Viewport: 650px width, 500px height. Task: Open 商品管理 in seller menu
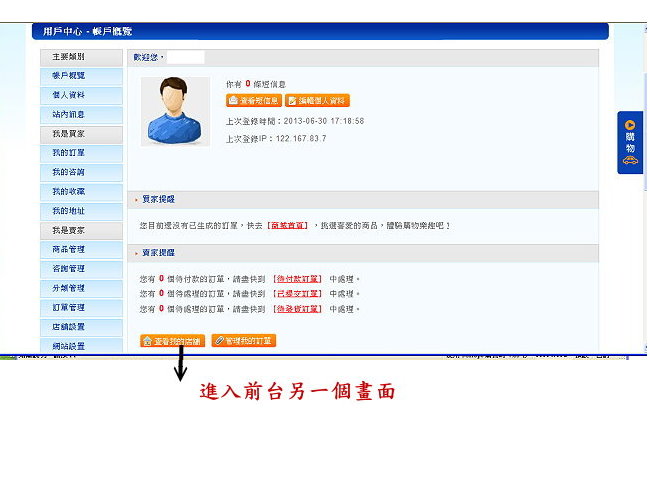(69, 249)
